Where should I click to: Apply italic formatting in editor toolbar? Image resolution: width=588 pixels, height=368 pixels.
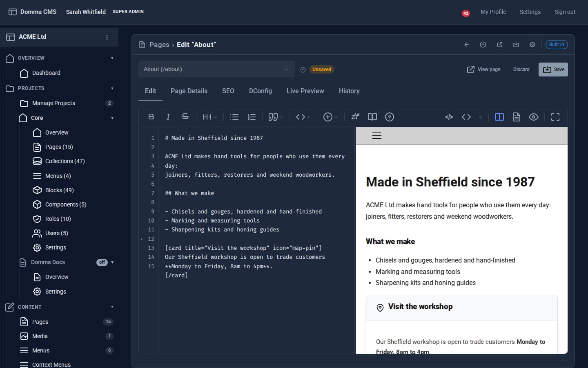coord(168,117)
